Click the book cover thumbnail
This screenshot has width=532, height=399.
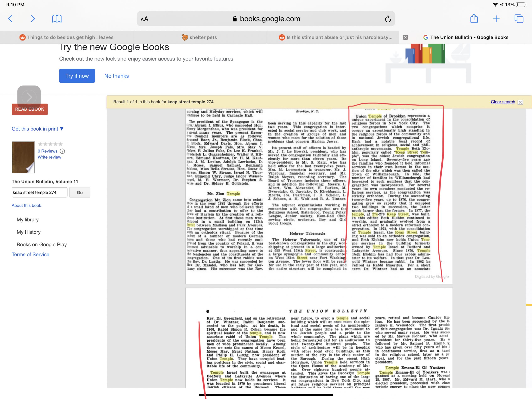(x=23, y=157)
